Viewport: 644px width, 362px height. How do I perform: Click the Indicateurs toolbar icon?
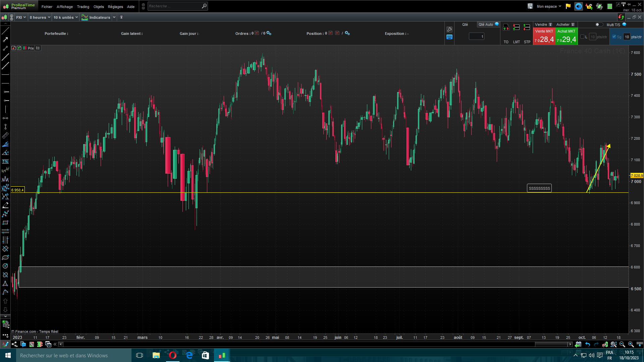point(85,17)
